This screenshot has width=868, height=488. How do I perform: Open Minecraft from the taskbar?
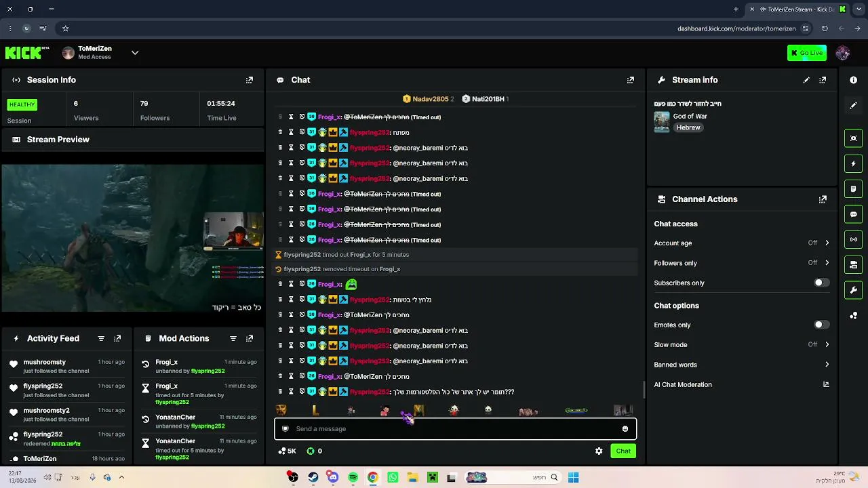432,477
